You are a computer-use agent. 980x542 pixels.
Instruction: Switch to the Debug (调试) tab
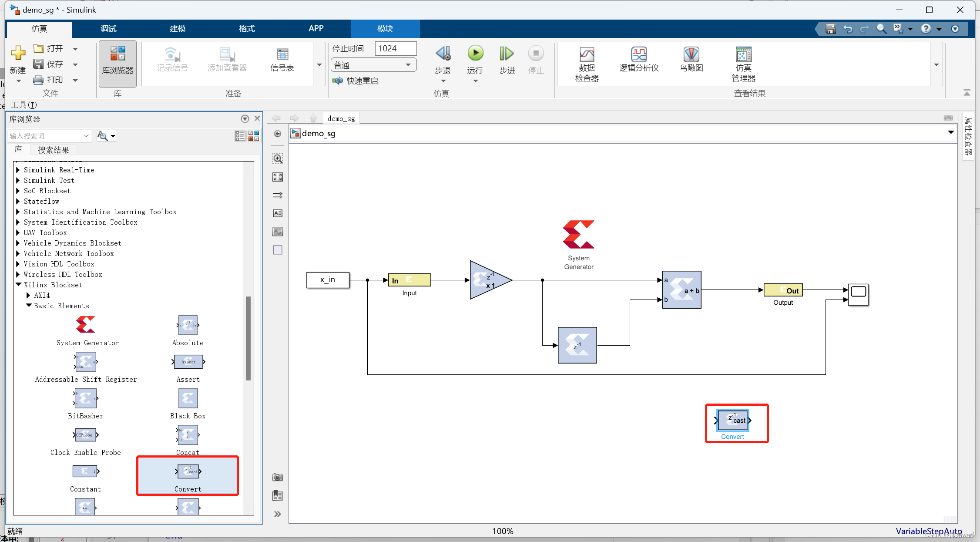click(108, 29)
